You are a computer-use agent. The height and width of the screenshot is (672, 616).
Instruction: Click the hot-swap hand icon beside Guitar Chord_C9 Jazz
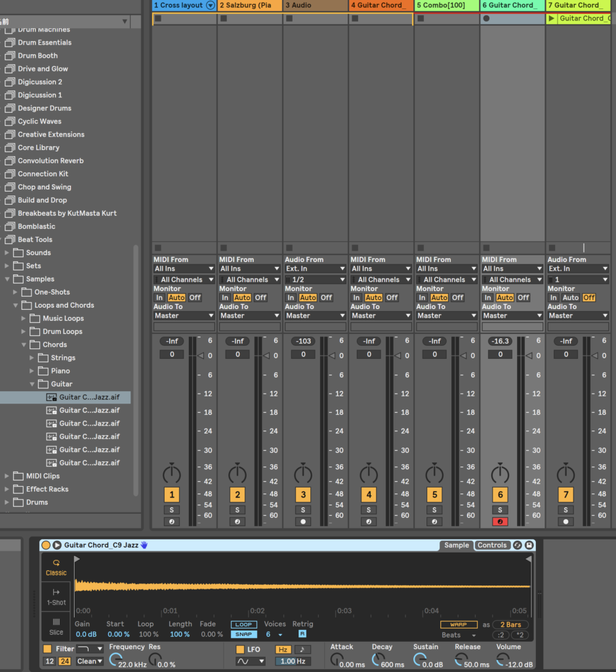[144, 545]
